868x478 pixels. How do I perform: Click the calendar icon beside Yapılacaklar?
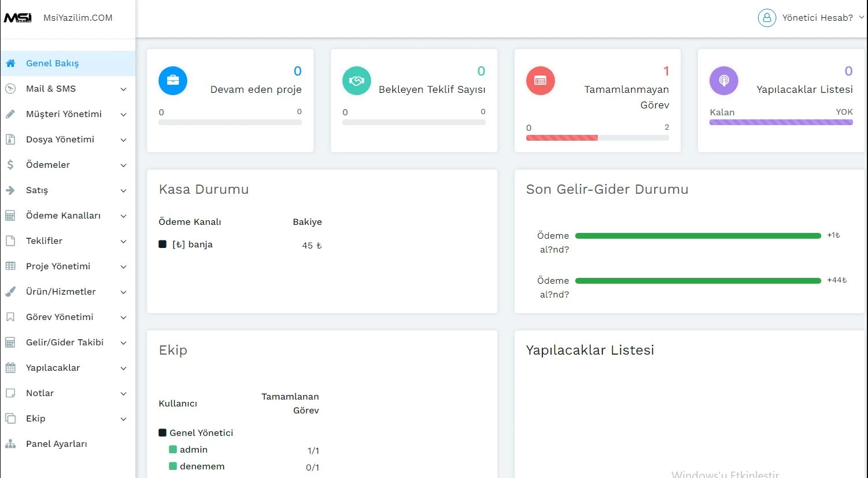10,368
